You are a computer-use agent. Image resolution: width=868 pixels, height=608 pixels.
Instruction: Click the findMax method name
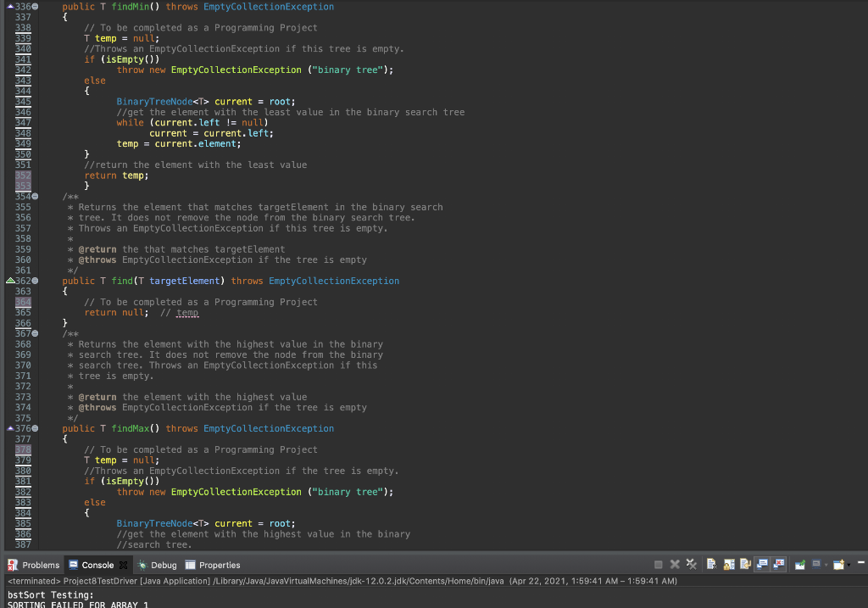(x=130, y=428)
